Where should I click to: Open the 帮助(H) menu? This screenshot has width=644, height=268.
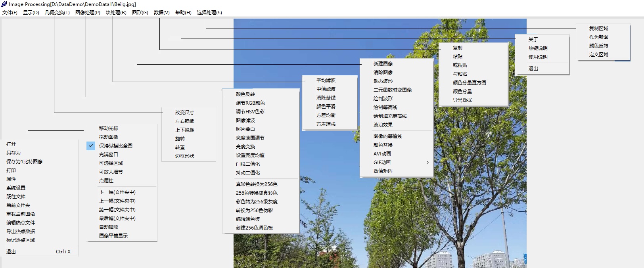(x=183, y=12)
